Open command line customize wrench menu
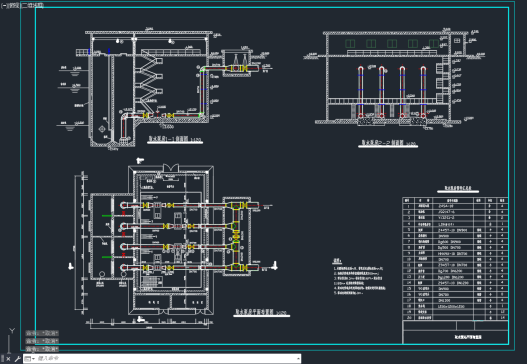The image size is (527, 364). [x=17, y=359]
